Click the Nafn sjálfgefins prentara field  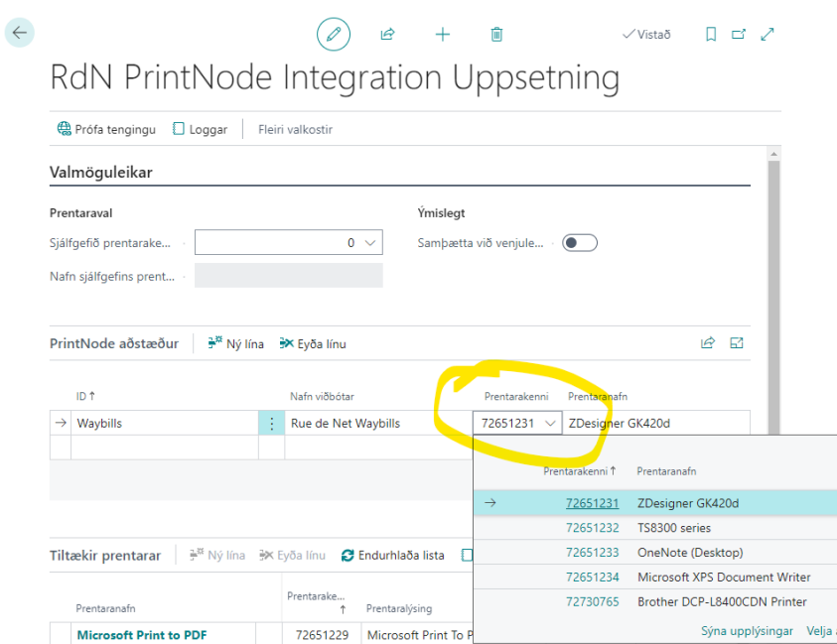[x=288, y=276]
